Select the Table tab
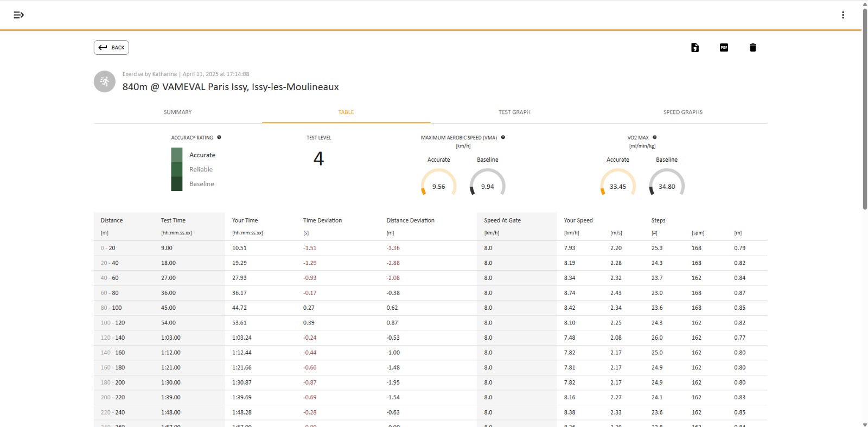Screen dimensions: 868x427 [x=346, y=112]
